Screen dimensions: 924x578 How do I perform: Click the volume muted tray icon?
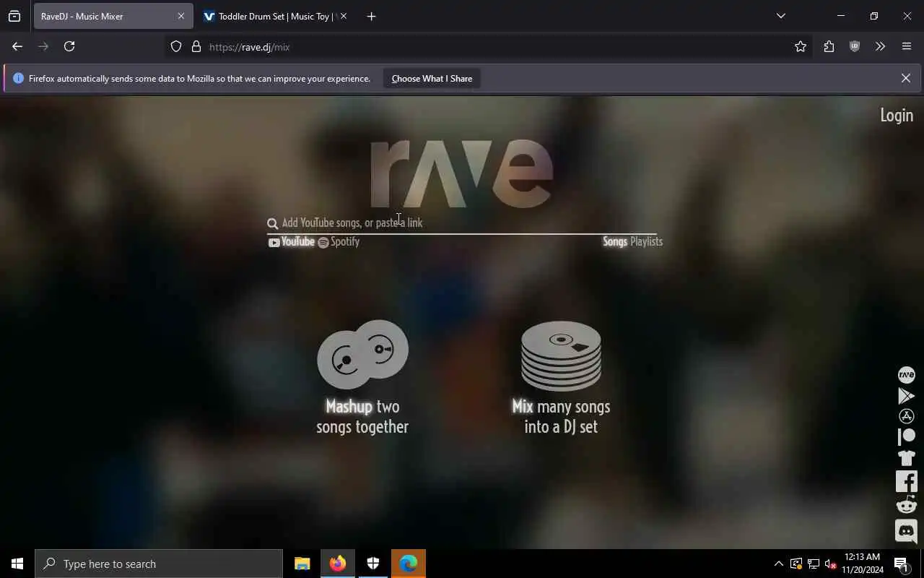(x=831, y=564)
